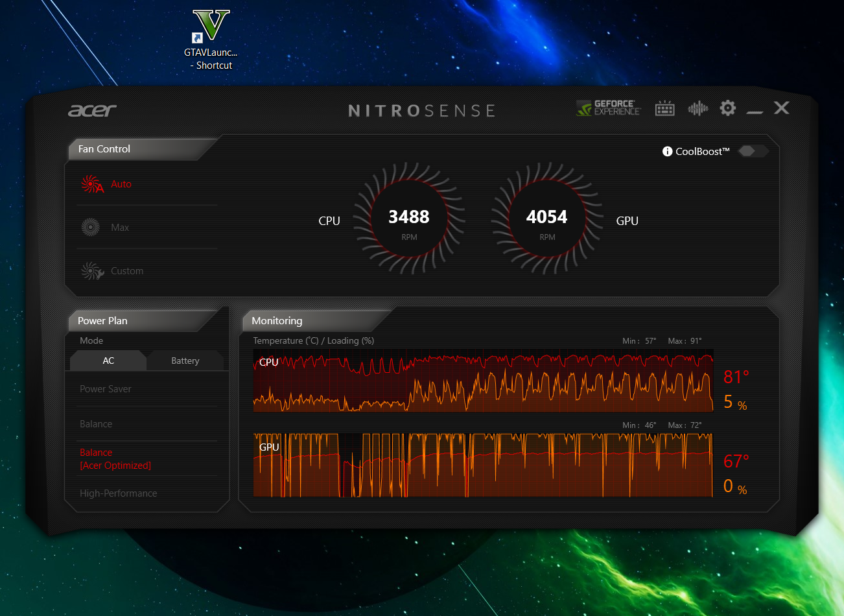Click the Custom fan wrench icon
Screen dimensions: 844x616
tap(92, 270)
